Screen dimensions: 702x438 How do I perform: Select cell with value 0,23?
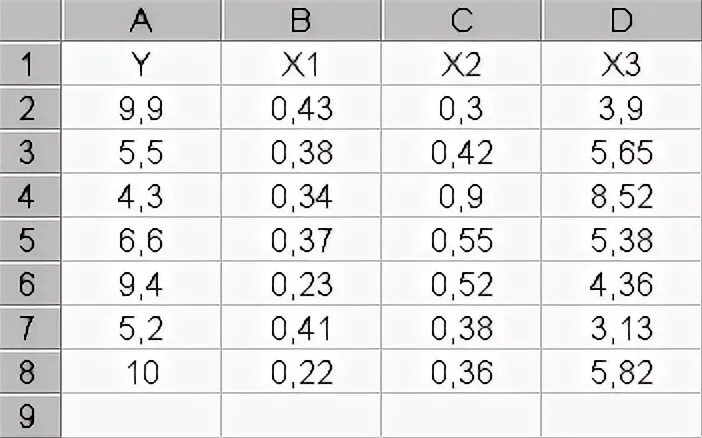coord(301,283)
